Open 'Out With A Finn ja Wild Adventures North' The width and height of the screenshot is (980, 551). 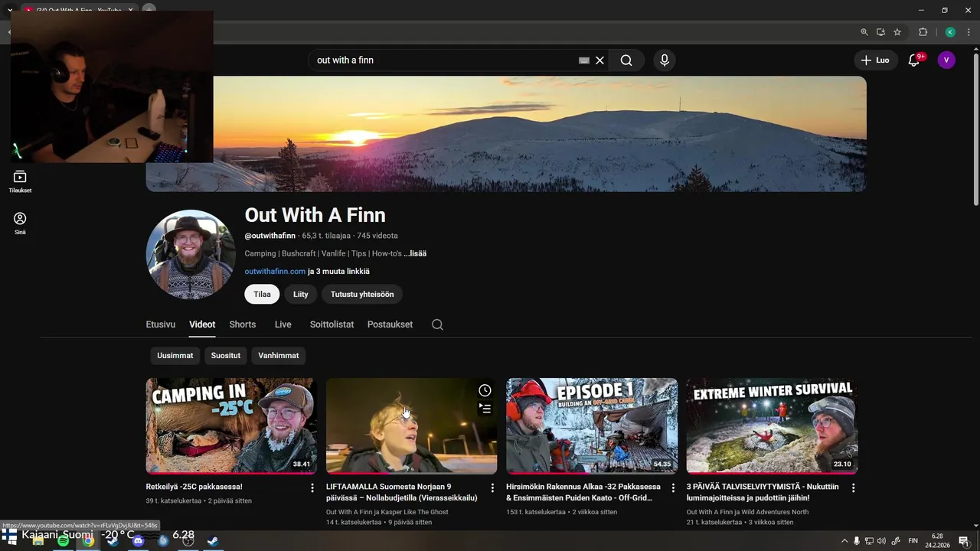747,512
